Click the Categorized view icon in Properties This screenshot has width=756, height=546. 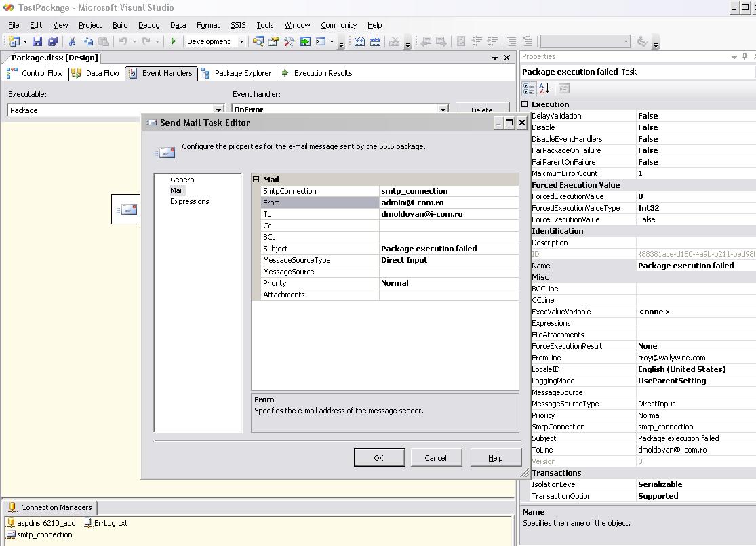pos(530,89)
